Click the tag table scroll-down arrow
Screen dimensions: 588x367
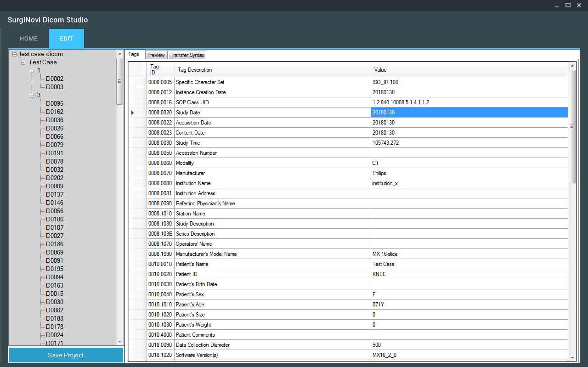572,357
